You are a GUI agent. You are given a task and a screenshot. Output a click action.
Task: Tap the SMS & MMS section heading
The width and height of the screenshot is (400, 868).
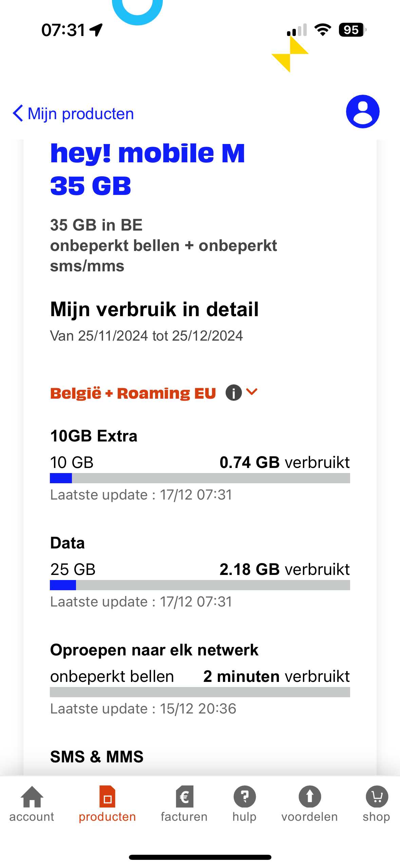(x=97, y=757)
